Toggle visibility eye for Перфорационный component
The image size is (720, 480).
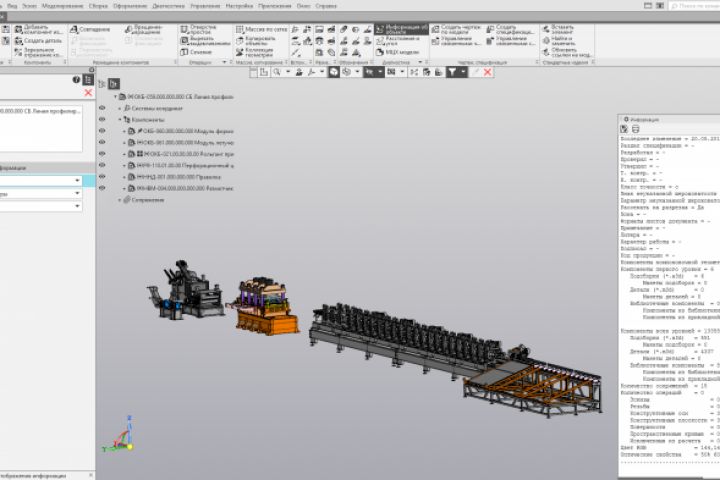[102, 165]
